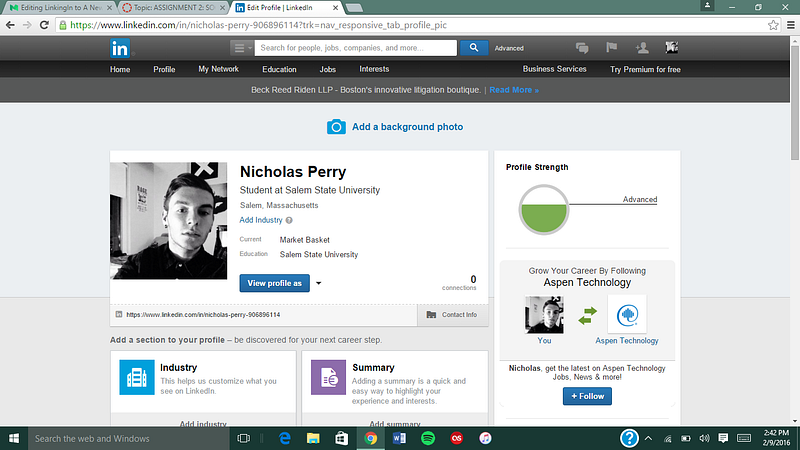Click the public profile URL text
Viewport: 800px width, 450px height.
coord(203,315)
